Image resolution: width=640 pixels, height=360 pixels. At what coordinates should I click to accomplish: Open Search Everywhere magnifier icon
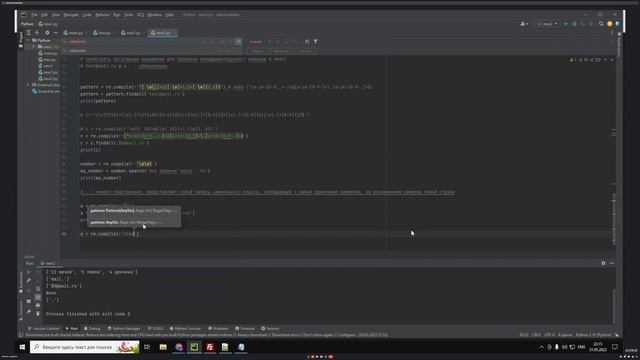tap(601, 24)
